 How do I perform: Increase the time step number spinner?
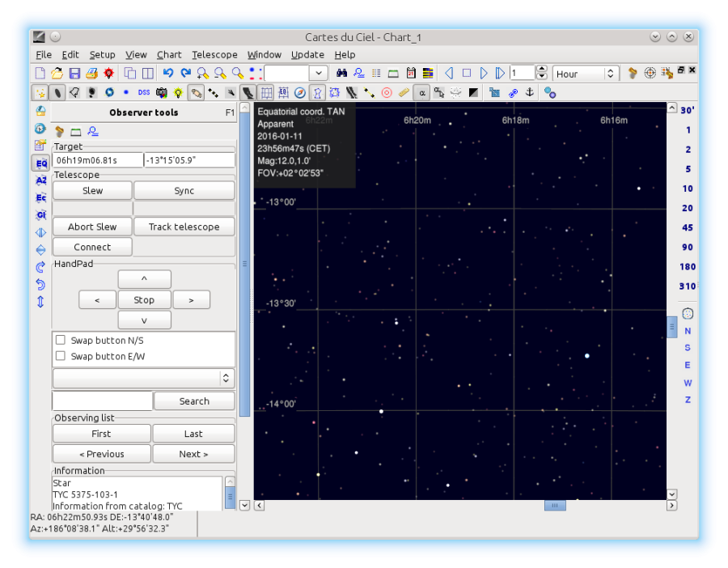coord(541,70)
